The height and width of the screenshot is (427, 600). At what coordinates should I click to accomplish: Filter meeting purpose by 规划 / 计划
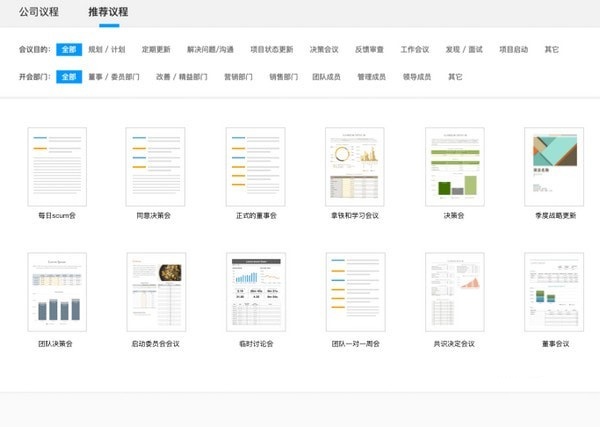point(109,49)
